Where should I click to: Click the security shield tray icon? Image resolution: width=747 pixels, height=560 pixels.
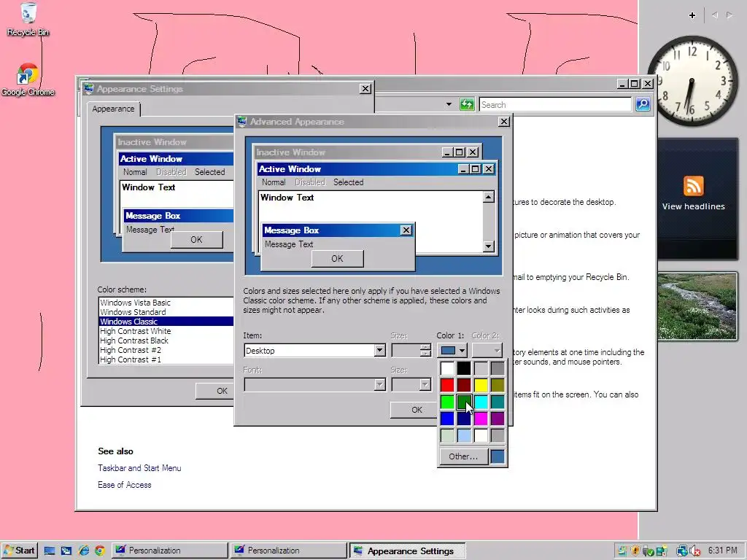tap(635, 551)
